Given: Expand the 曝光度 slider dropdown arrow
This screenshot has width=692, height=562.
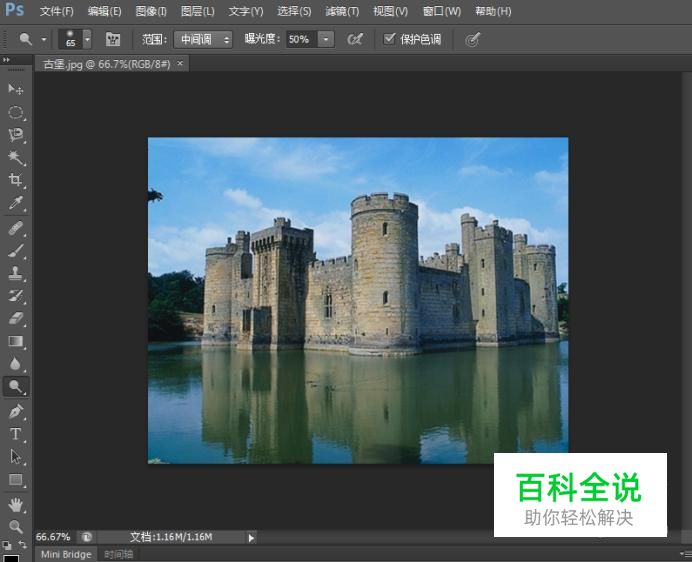Looking at the screenshot, I should click(326, 39).
